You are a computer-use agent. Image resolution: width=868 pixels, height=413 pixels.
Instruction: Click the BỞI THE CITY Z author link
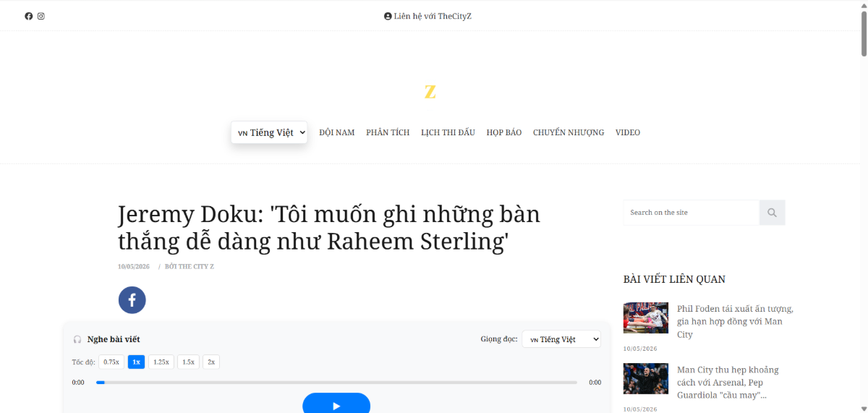click(190, 267)
